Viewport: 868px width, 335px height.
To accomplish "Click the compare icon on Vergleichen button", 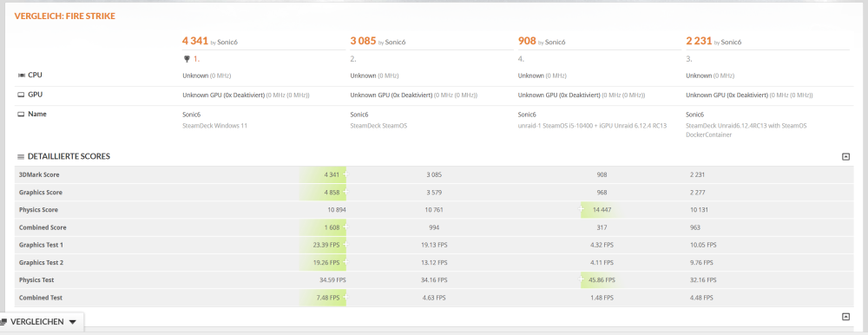I will click(x=3, y=322).
